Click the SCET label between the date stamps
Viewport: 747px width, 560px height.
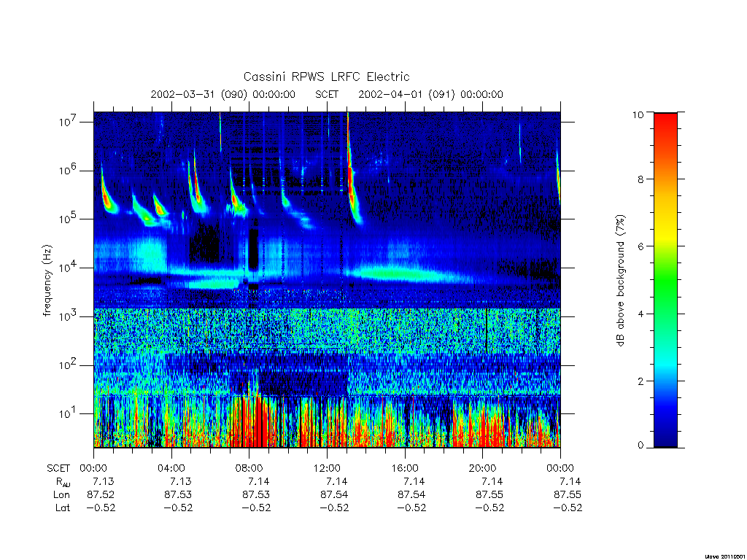pos(327,94)
